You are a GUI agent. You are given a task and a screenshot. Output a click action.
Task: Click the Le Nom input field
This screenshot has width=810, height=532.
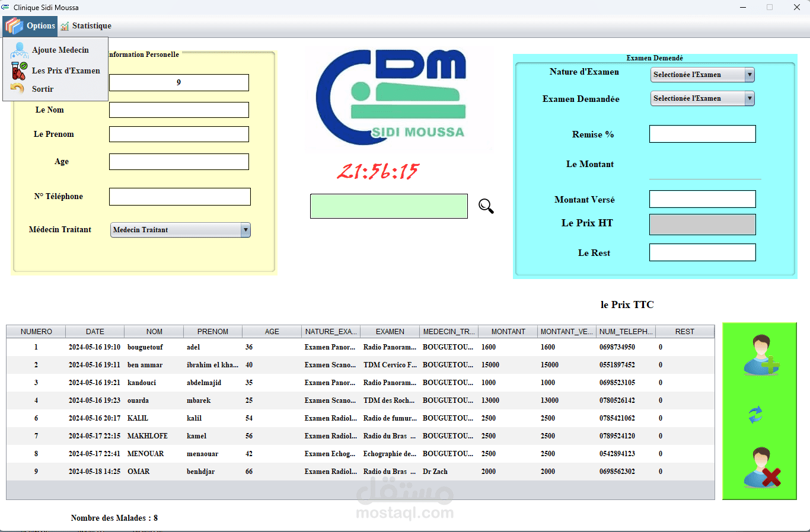[179, 110]
